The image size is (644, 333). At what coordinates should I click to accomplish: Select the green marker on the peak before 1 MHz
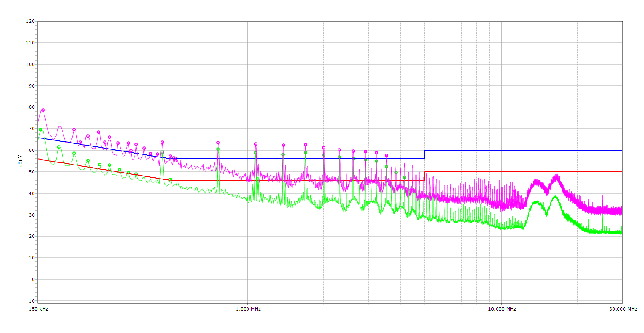click(218, 149)
